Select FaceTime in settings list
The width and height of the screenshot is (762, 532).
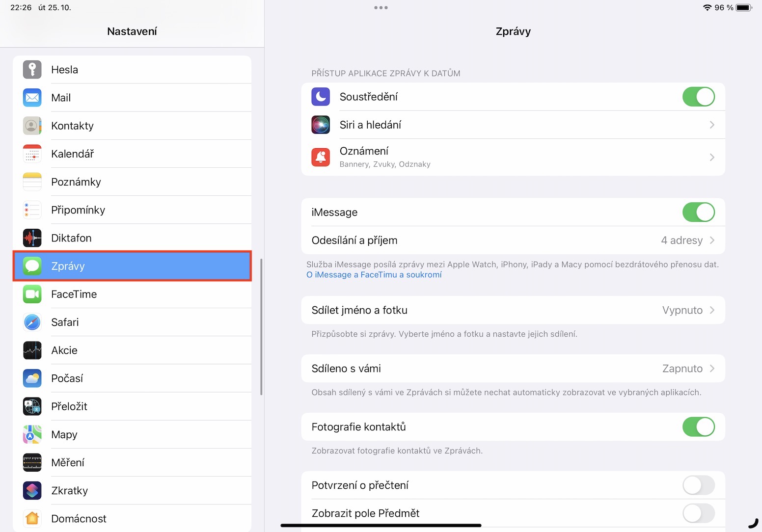coord(132,294)
